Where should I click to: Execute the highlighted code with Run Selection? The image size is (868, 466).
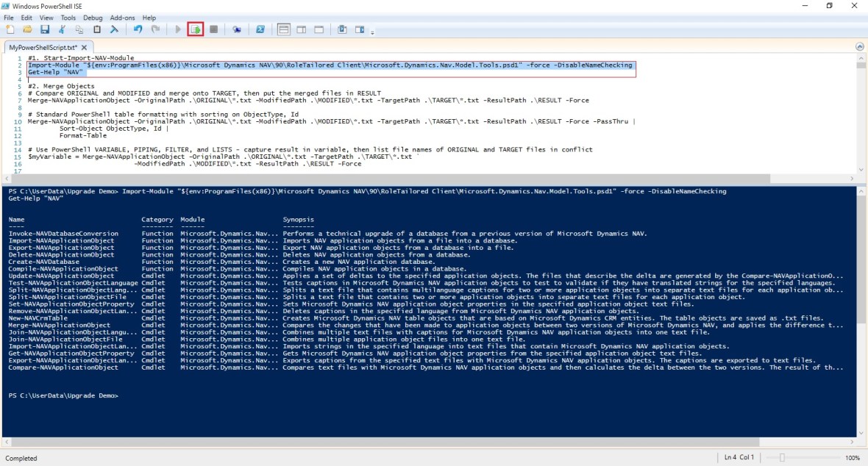[196, 29]
